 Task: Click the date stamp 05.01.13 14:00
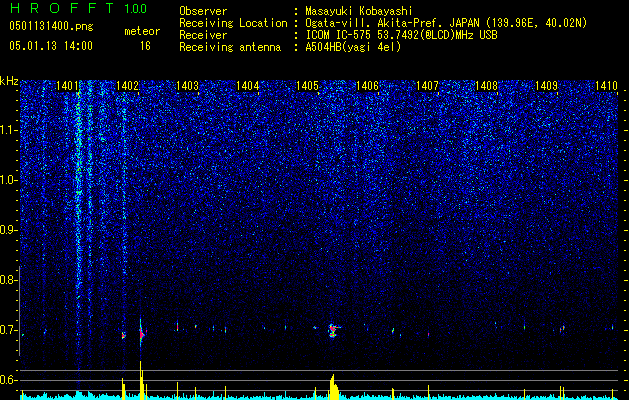(x=51, y=46)
